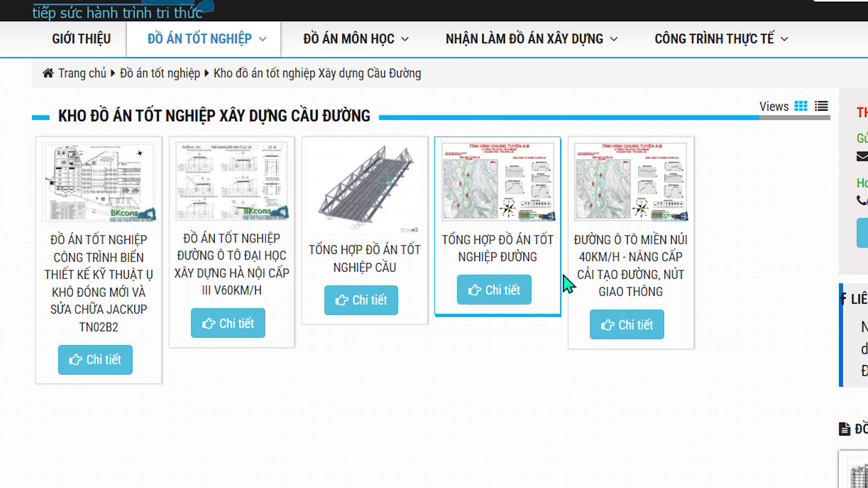
Task: Click the home icon in breadcrumb
Action: [x=48, y=73]
